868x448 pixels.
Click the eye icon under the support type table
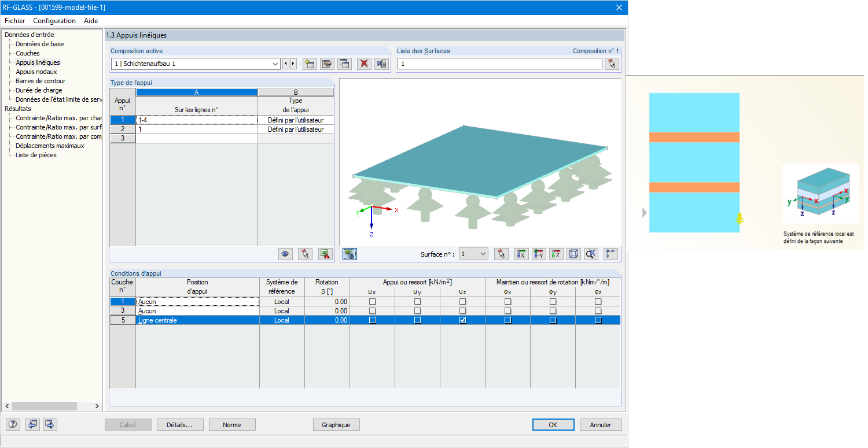(x=285, y=254)
